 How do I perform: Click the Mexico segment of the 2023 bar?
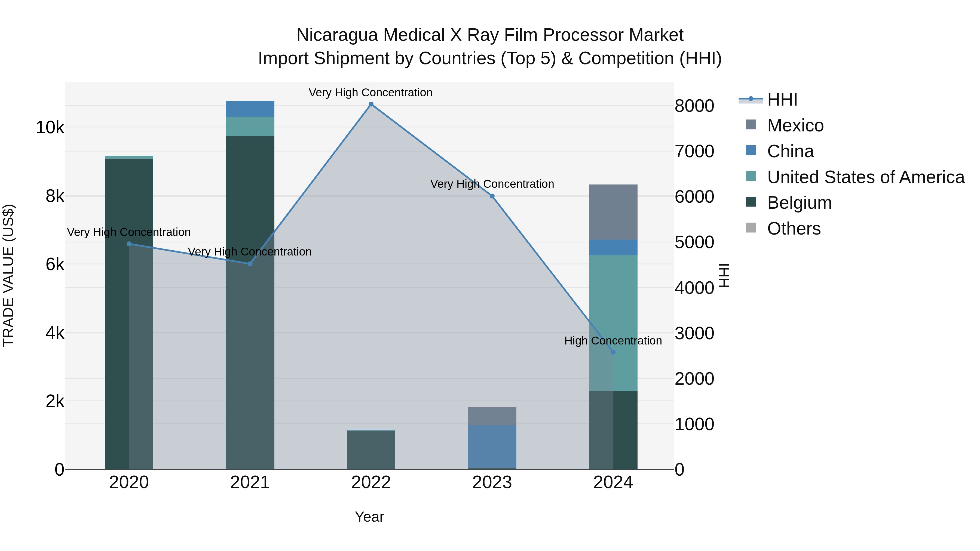point(492,416)
